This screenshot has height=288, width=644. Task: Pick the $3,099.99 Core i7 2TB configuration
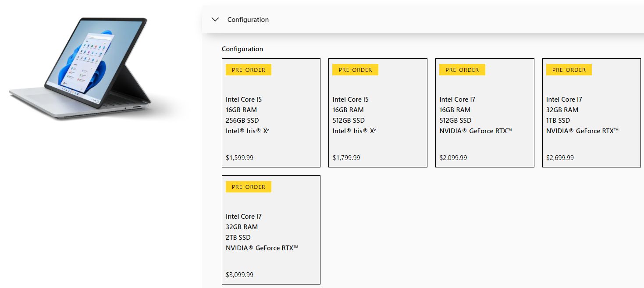coord(271,230)
